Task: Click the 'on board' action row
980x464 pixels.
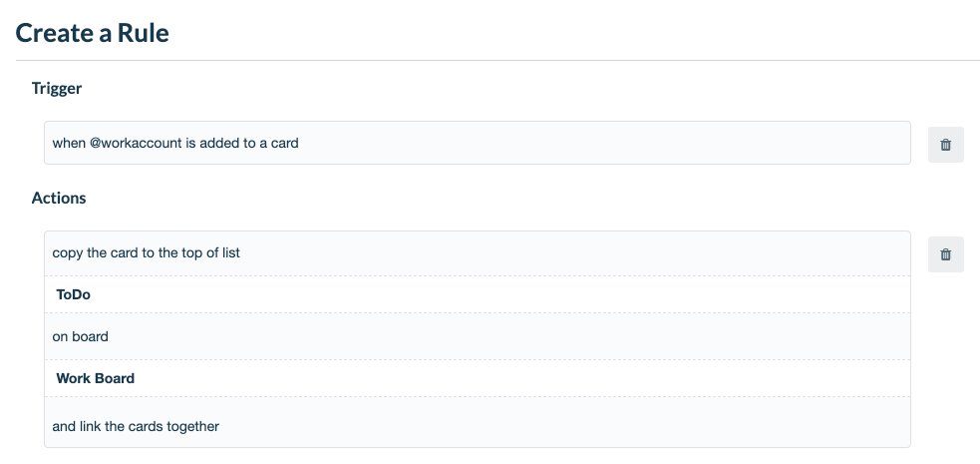Action: pyautogui.click(x=478, y=336)
